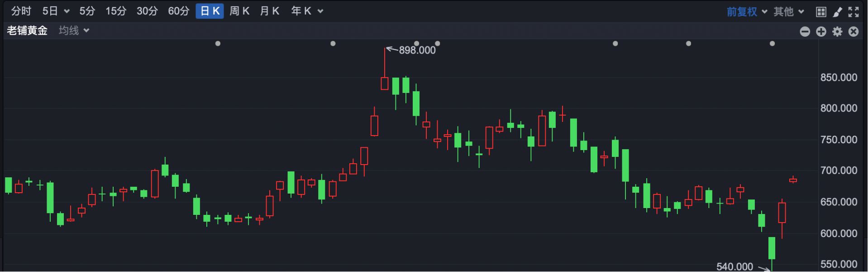Viewport: 868px width, 272px height.
Task: Open the multi-chart grid layout icon
Action: (x=821, y=12)
